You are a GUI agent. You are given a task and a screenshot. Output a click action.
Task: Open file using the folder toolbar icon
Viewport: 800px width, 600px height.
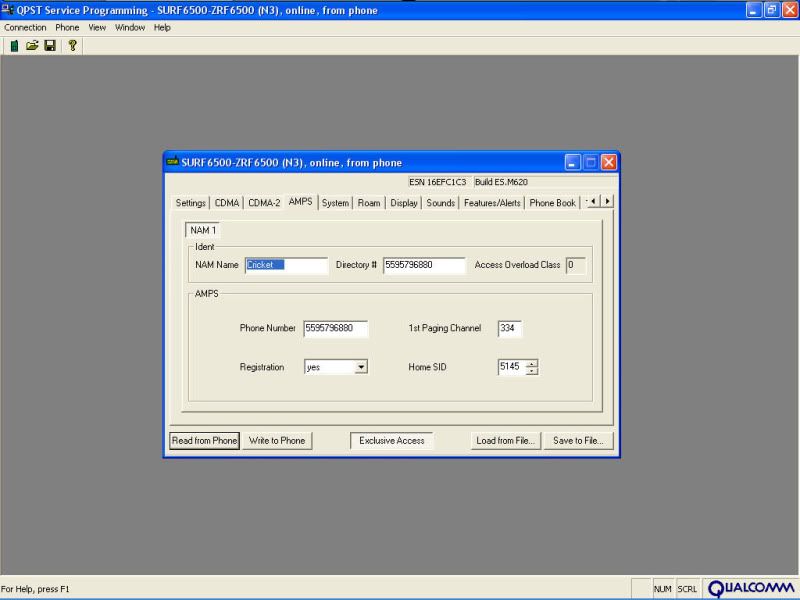pyautogui.click(x=32, y=46)
